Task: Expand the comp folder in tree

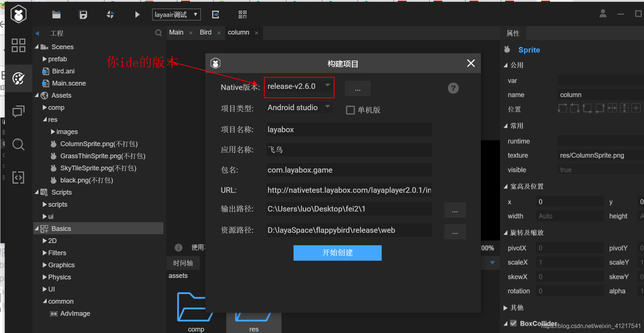Action: coord(44,108)
